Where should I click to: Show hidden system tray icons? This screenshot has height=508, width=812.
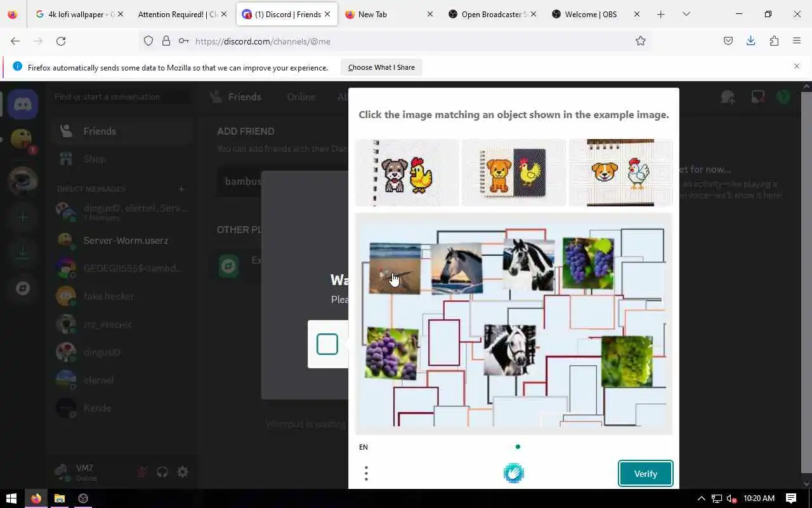pyautogui.click(x=701, y=498)
